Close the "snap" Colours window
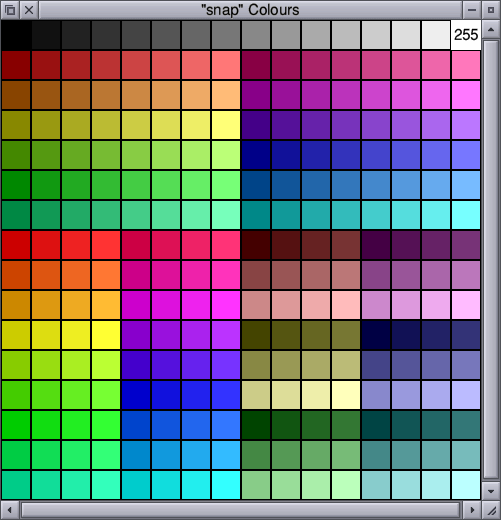Screen dimensions: 501x520 [29, 10]
